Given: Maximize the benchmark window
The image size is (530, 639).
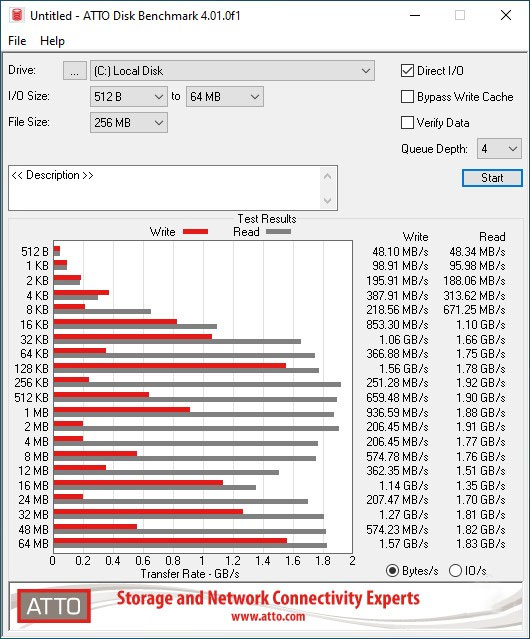Looking at the screenshot, I should (x=460, y=15).
